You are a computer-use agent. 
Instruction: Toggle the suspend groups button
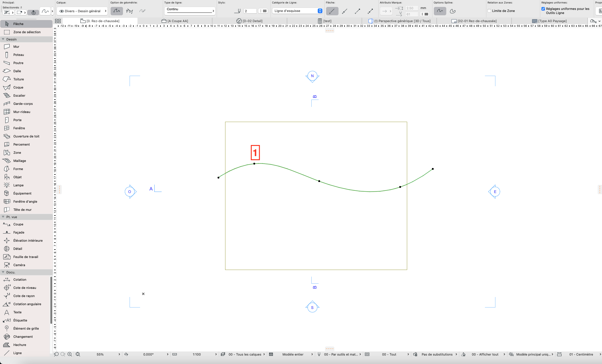(33, 13)
